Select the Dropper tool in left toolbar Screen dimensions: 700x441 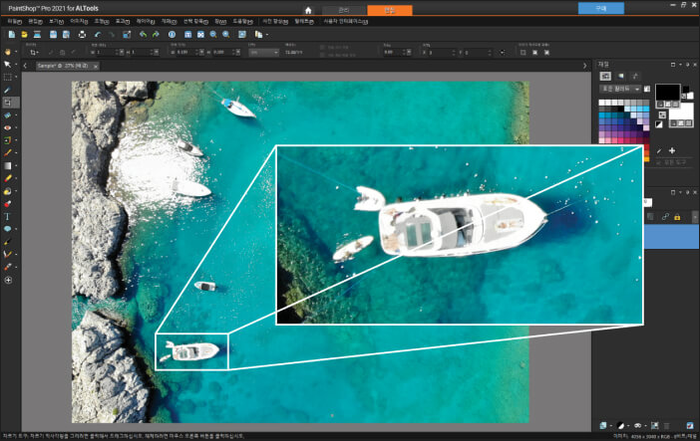click(x=8, y=90)
